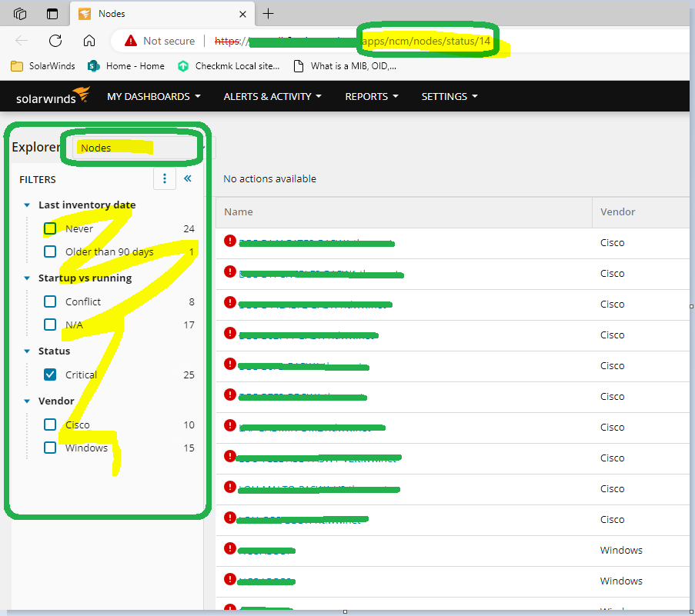695x616 pixels.
Task: Open a new tab with plus icon
Action: [268, 14]
